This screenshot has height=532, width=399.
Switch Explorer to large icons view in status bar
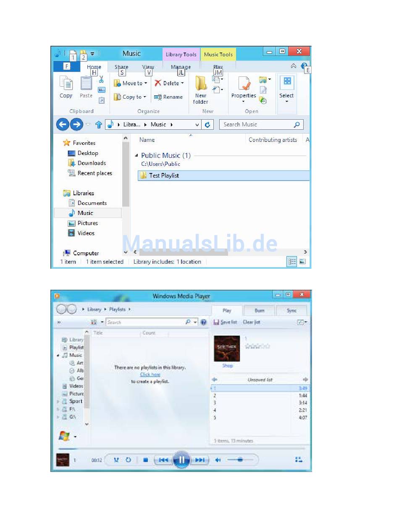(302, 262)
